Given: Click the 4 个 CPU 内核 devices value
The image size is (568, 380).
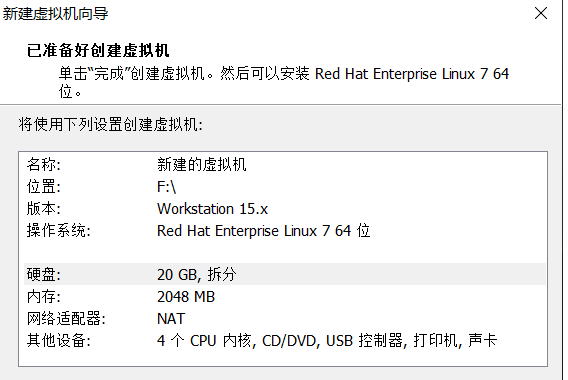Looking at the screenshot, I should pyautogui.click(x=327, y=341).
